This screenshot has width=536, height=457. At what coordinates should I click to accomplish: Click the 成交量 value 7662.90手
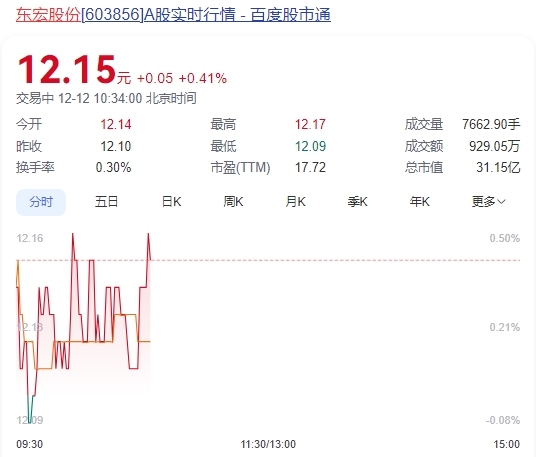(491, 124)
